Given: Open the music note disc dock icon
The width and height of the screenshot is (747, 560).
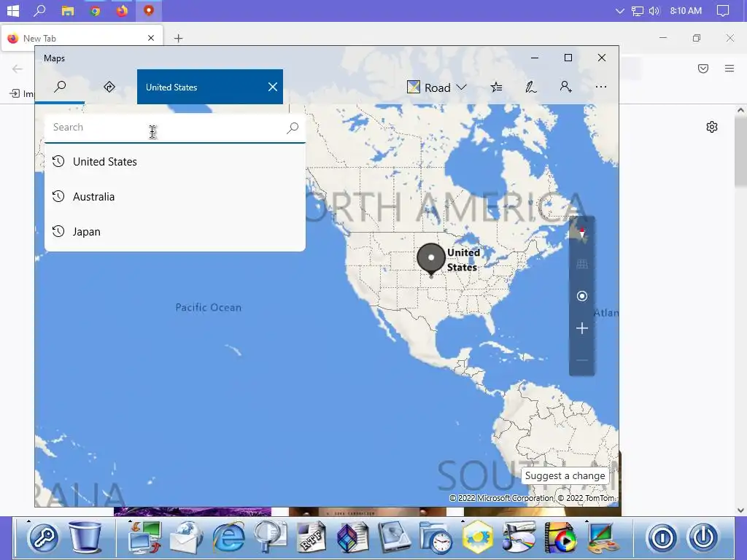Looking at the screenshot, I should click(x=519, y=537).
